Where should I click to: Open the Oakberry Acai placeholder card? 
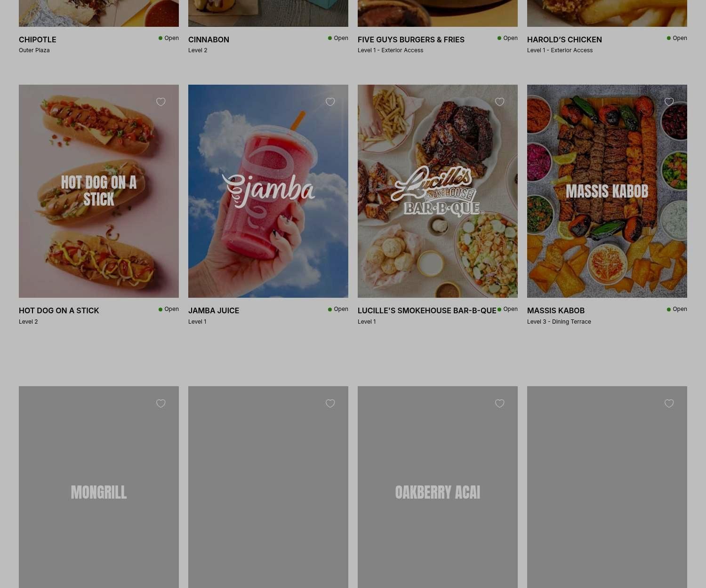tap(438, 487)
